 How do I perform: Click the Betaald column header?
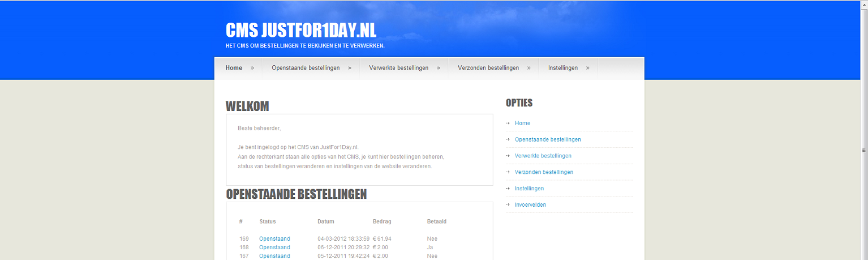coord(437,221)
